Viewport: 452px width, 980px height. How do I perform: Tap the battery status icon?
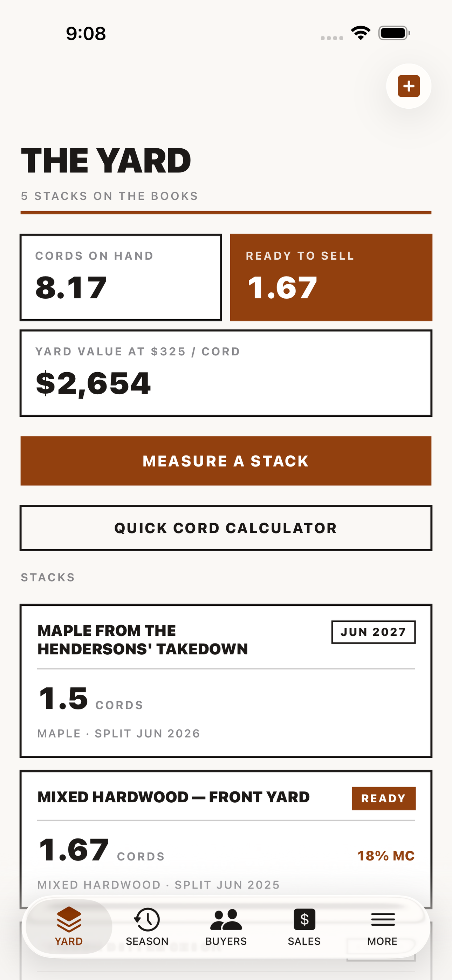[394, 33]
